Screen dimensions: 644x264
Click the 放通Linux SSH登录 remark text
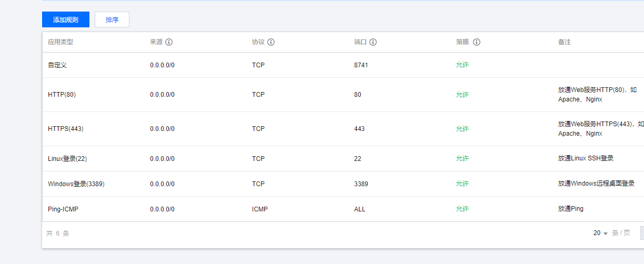coord(586,158)
